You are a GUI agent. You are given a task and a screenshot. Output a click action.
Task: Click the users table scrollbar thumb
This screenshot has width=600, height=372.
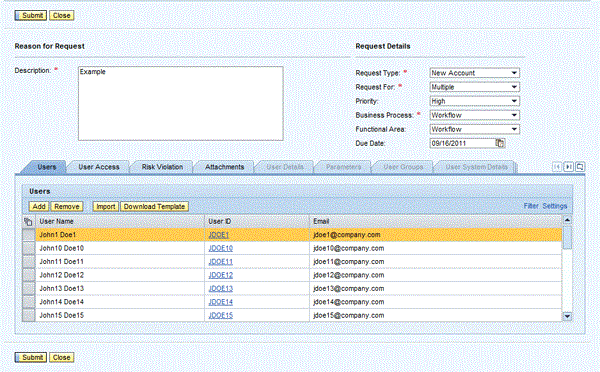click(x=567, y=237)
